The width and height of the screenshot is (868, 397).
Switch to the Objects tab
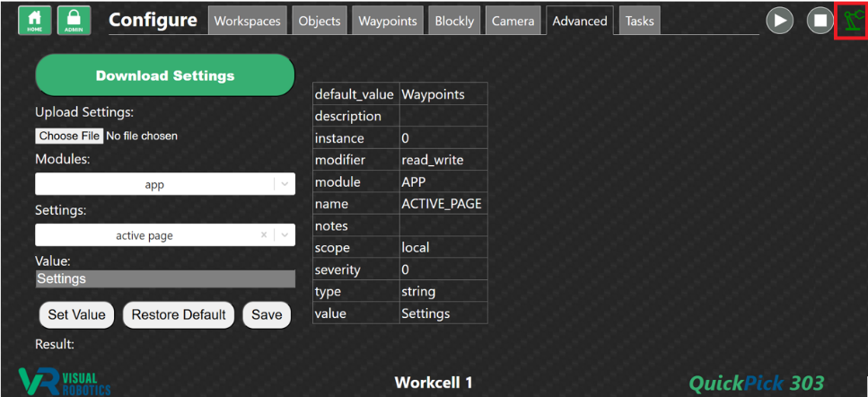click(320, 21)
